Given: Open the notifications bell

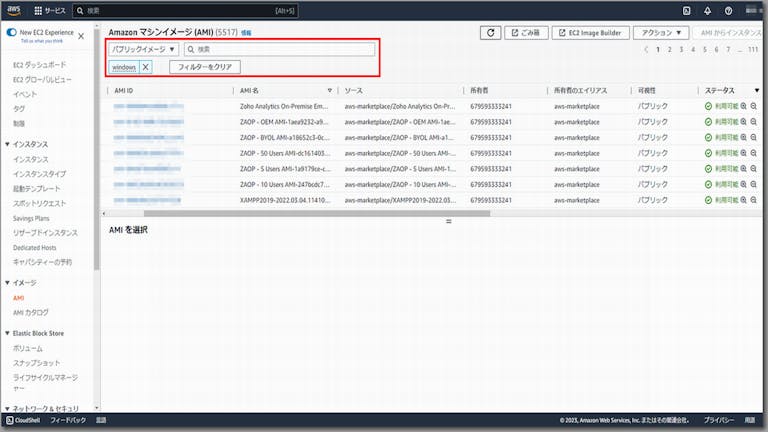Looking at the screenshot, I should [x=707, y=11].
